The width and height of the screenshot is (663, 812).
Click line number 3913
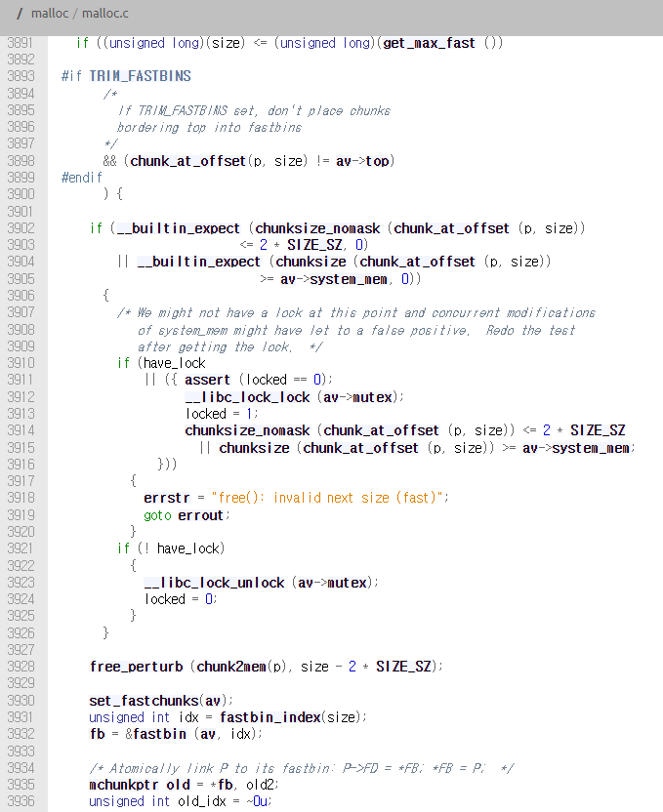[21, 414]
